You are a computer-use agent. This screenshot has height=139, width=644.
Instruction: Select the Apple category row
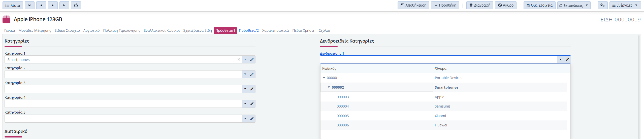pyautogui.click(x=444, y=97)
